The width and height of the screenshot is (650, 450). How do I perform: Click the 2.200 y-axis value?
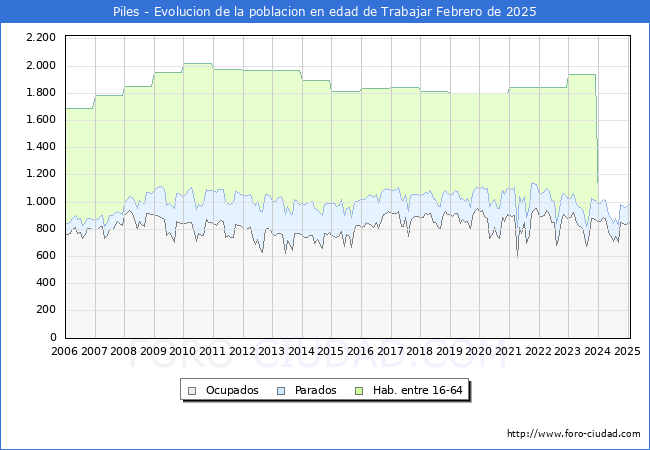click(41, 38)
